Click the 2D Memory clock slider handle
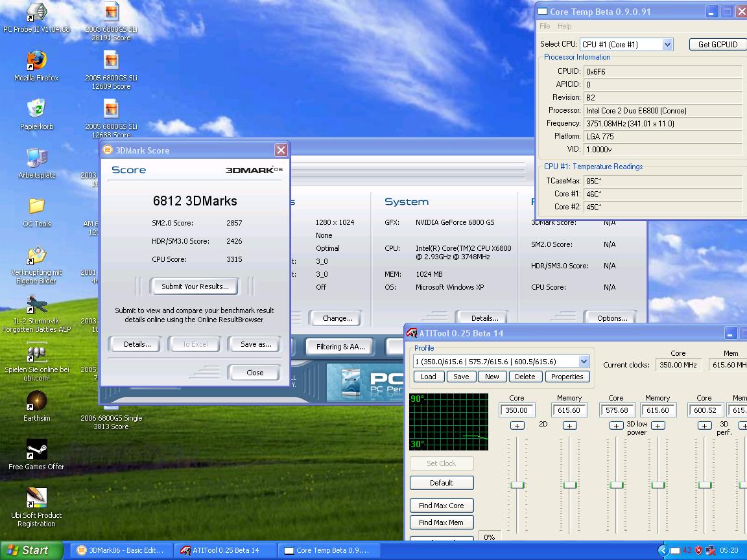 pyautogui.click(x=570, y=485)
